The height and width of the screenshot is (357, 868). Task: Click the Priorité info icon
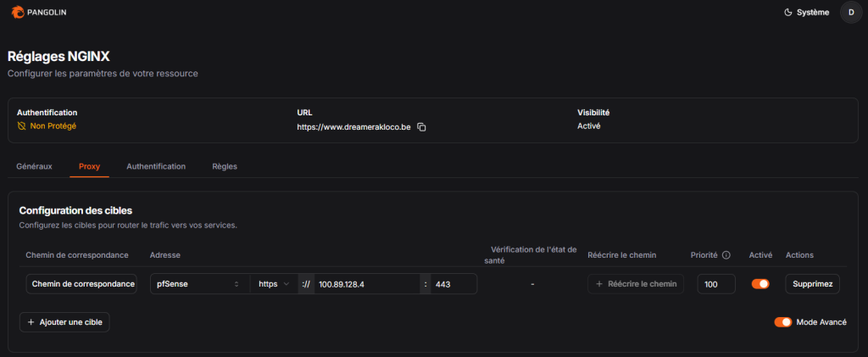(x=726, y=254)
